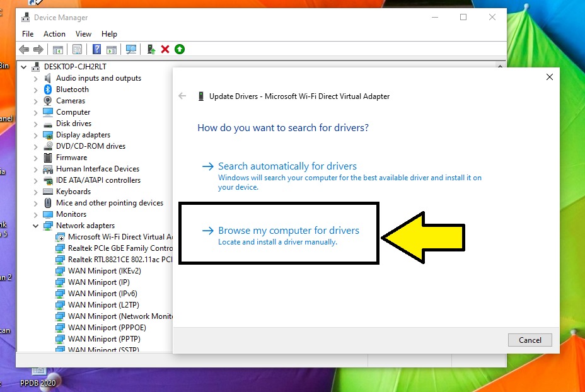
Task: Open the View menu
Action: pos(83,34)
